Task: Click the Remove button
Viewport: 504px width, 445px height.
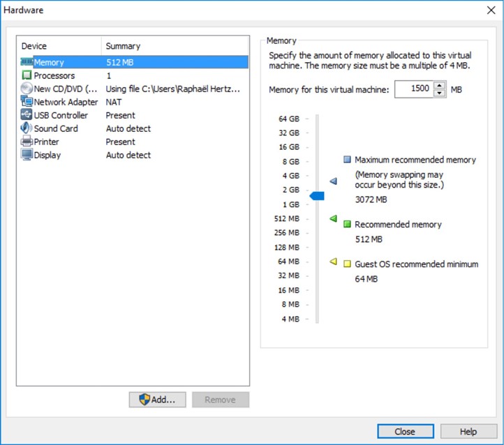Action: click(221, 400)
